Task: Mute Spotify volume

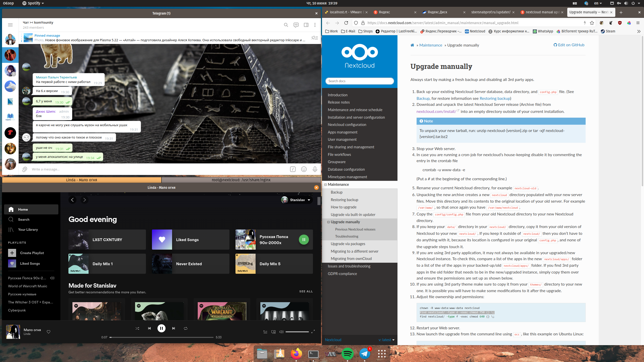Action: pos(281,332)
